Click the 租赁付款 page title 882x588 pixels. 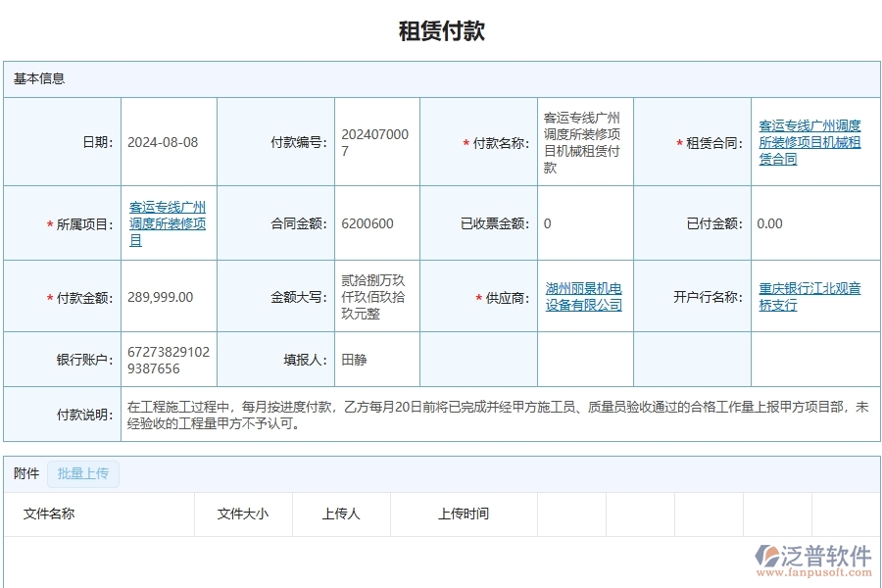[x=440, y=29]
